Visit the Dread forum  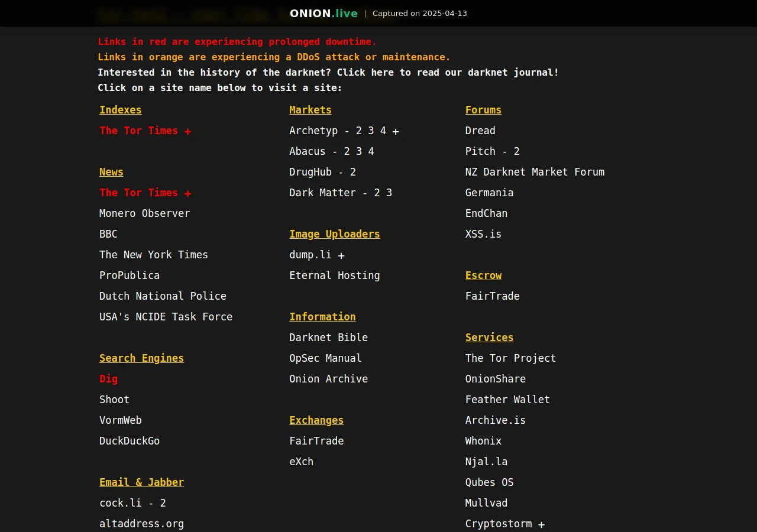(480, 131)
